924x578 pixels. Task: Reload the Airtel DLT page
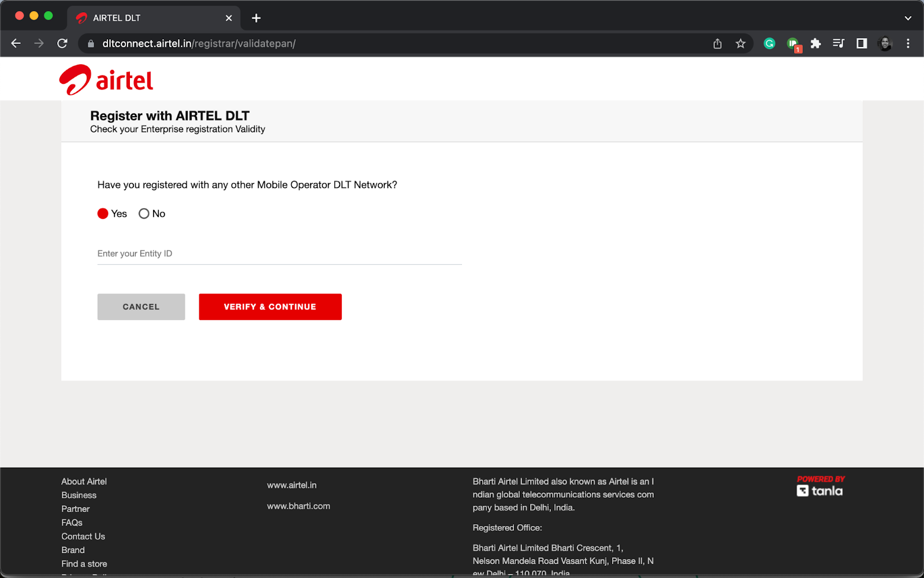click(62, 43)
